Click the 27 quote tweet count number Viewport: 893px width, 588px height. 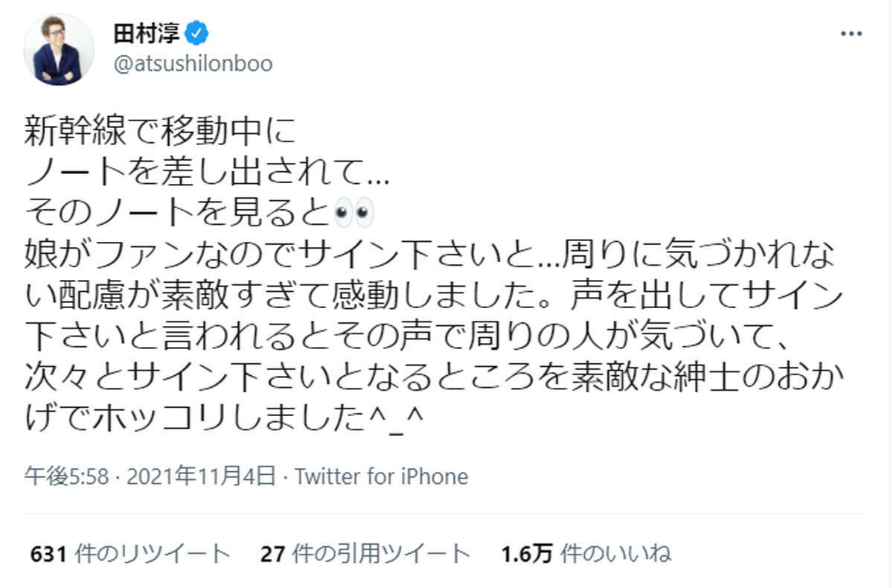273,554
